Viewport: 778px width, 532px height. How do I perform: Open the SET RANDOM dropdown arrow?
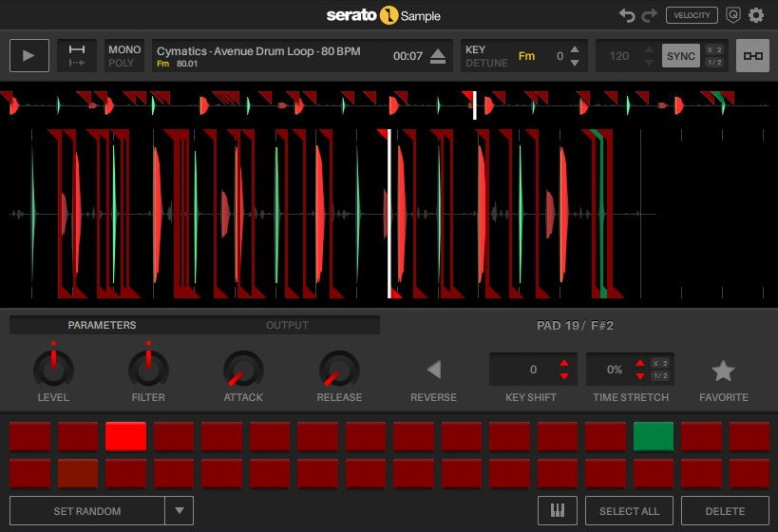tap(180, 511)
